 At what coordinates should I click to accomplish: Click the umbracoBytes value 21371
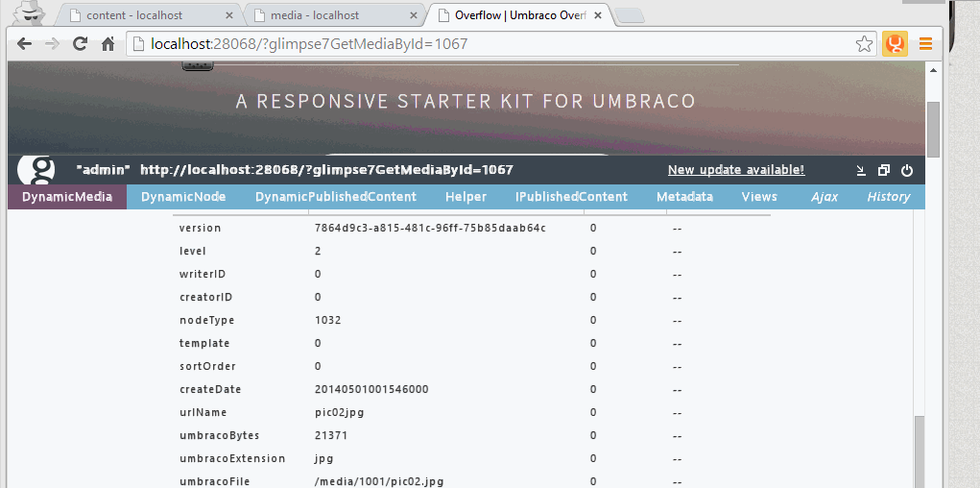point(331,435)
